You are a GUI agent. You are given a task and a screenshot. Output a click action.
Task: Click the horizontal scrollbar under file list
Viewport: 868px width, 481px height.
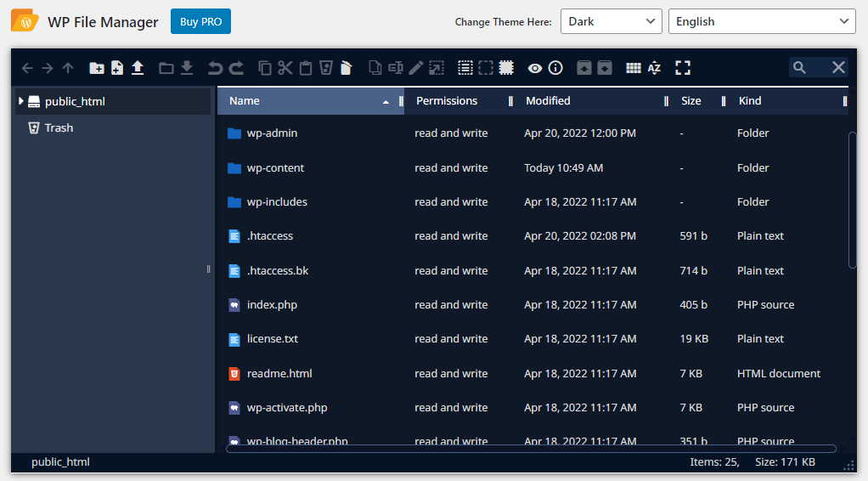point(531,449)
